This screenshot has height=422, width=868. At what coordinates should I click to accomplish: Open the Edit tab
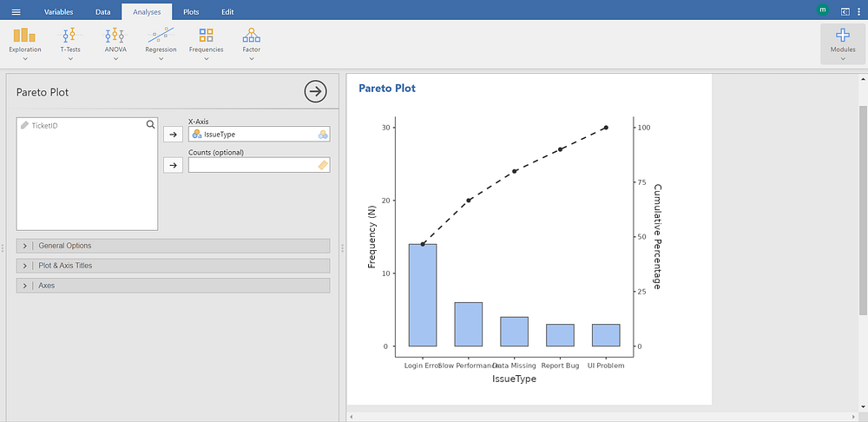(x=227, y=11)
